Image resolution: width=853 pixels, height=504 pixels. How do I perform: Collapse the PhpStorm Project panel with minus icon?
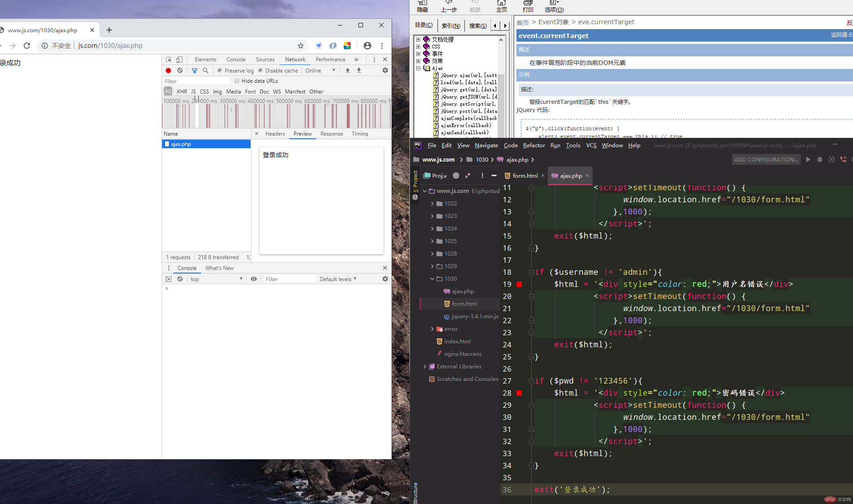(494, 175)
